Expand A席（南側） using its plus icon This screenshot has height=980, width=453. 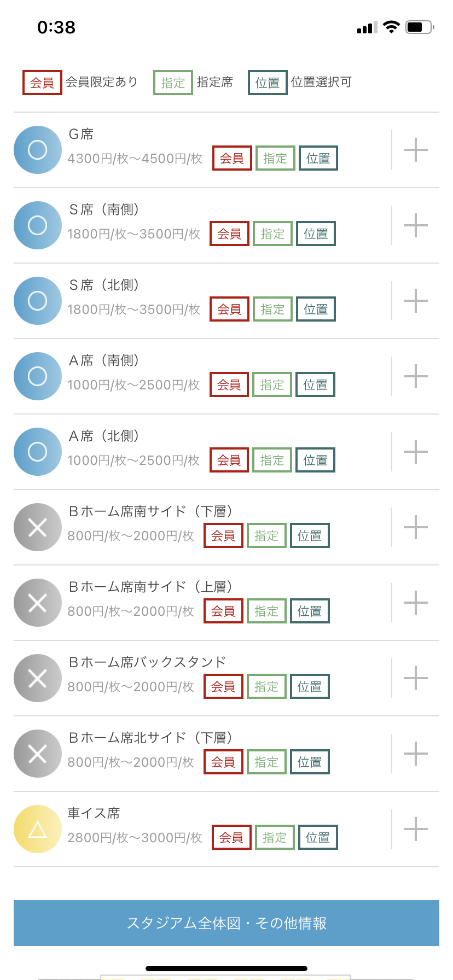(x=415, y=376)
